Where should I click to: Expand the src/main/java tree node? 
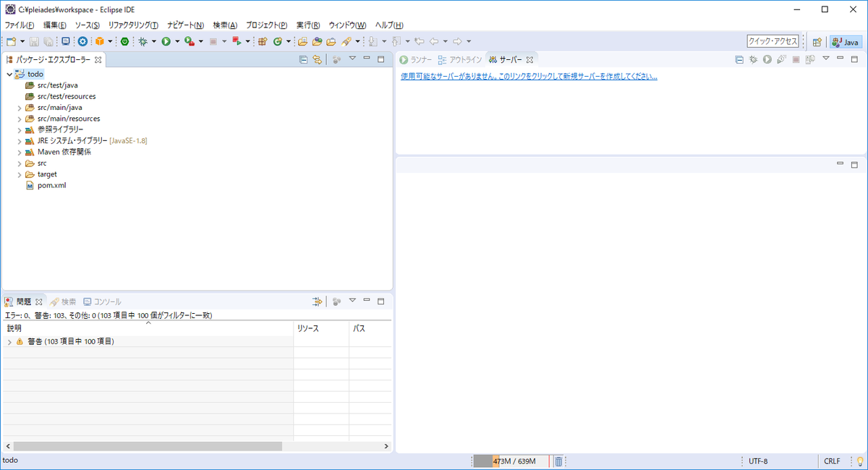tap(20, 107)
